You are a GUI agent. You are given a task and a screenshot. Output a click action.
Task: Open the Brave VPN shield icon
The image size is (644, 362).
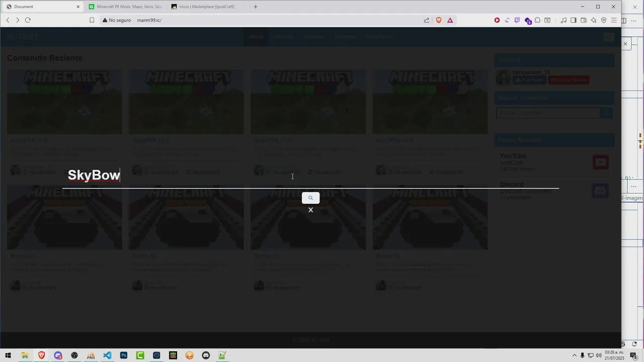604,20
